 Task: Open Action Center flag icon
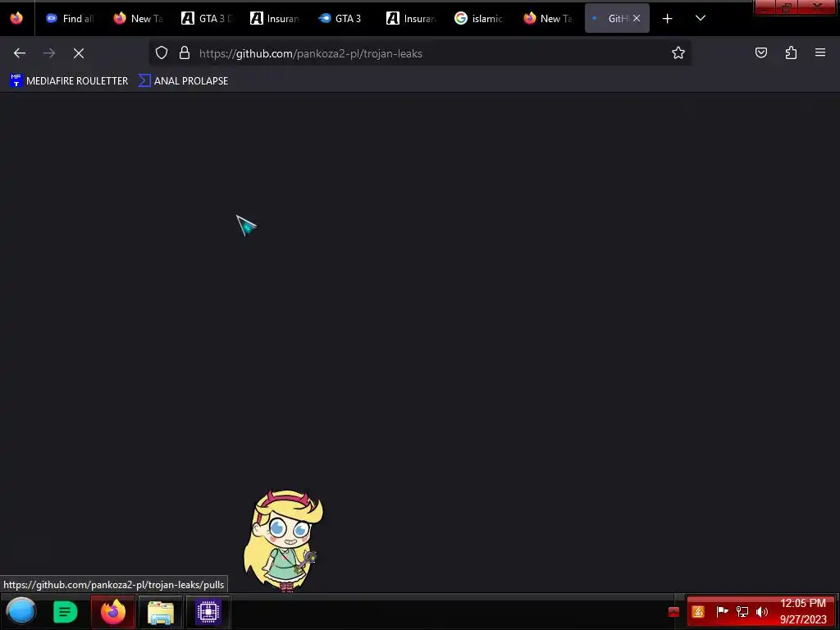pos(722,611)
